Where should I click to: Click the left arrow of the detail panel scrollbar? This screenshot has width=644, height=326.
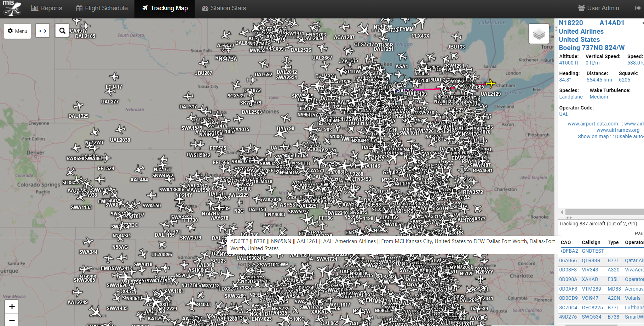562,212
